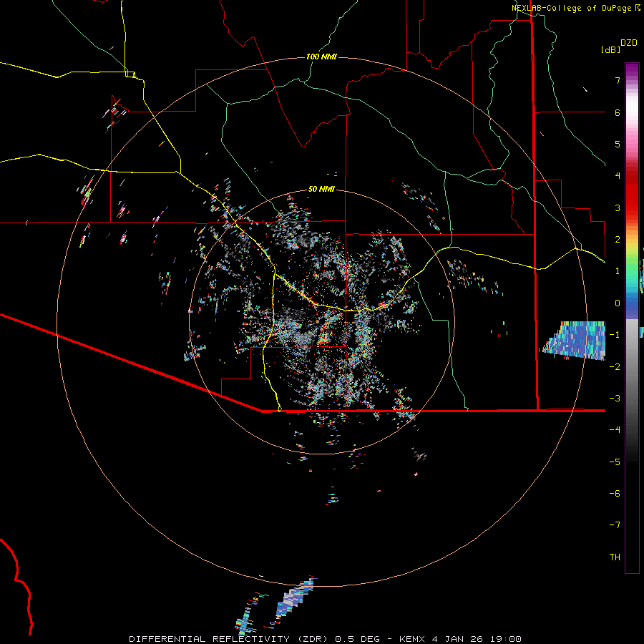This screenshot has width=644, height=644.
Task: Click the 4 JAN 26 19:00 timestamp
Action: pos(477,639)
